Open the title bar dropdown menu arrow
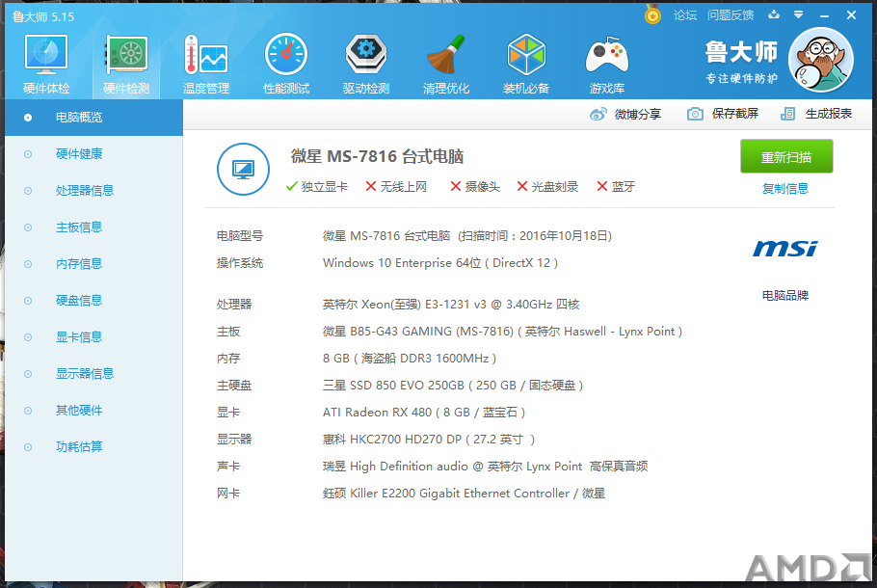The height and width of the screenshot is (588, 877). (799, 15)
